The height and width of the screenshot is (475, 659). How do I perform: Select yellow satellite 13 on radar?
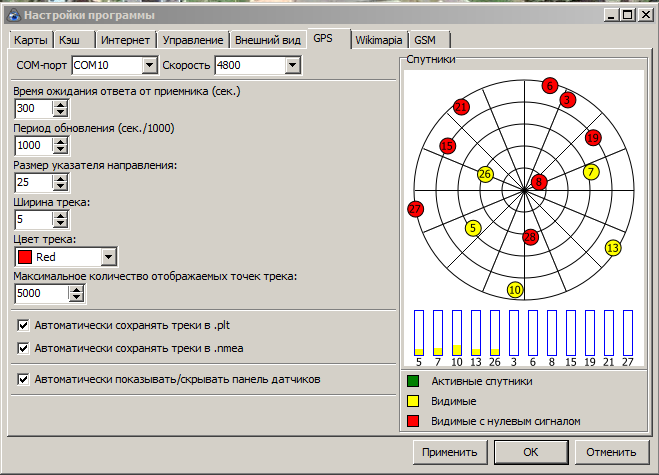[613, 247]
